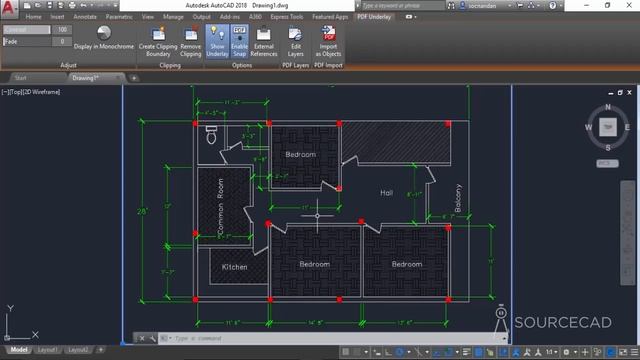
Task: Adjust the Fade slider
Action: coord(27,41)
